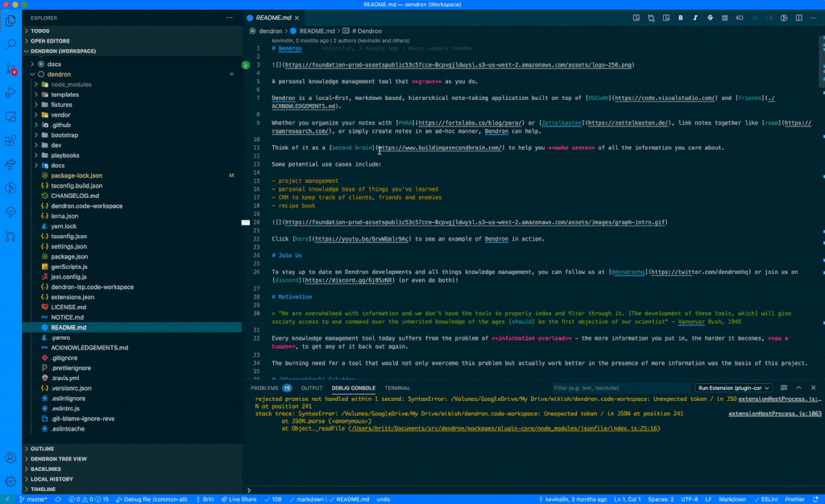This screenshot has width=825, height=504.
Task: Select the README.md editor tab
Action: point(274,18)
